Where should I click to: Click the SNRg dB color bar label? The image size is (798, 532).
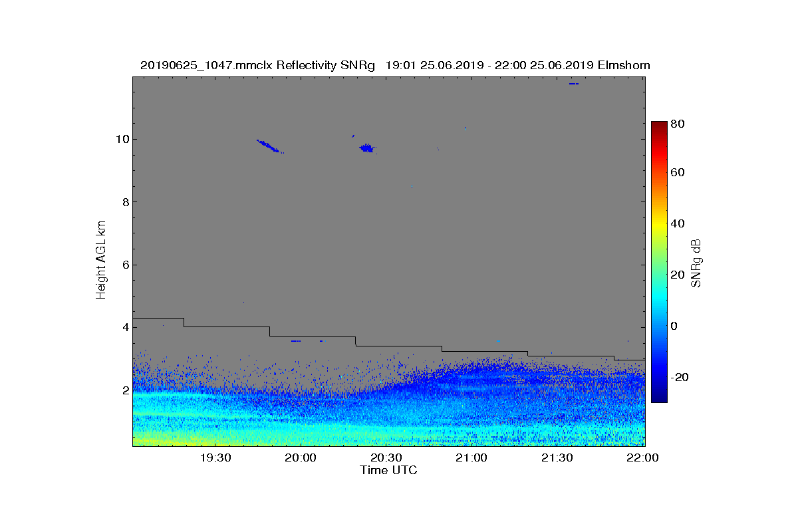tap(697, 263)
